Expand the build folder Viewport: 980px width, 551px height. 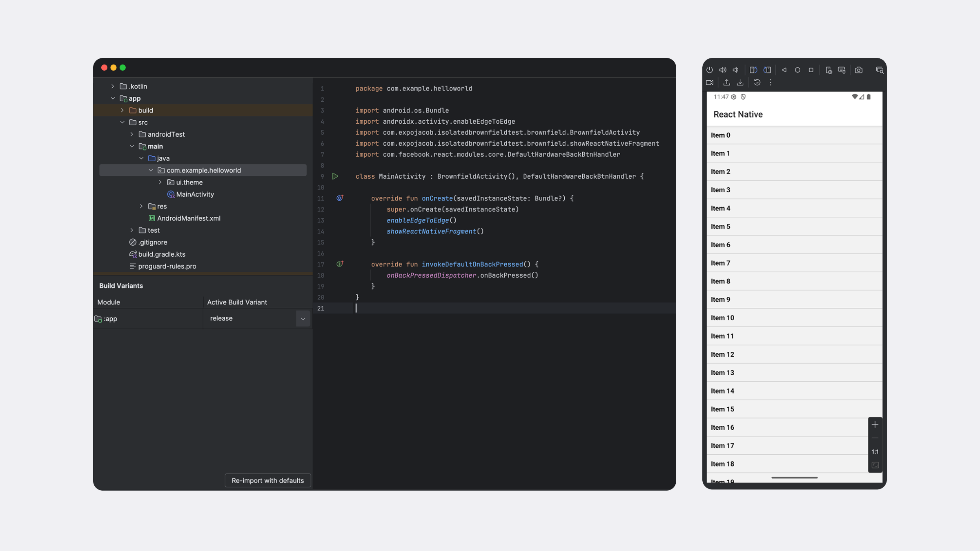122,110
